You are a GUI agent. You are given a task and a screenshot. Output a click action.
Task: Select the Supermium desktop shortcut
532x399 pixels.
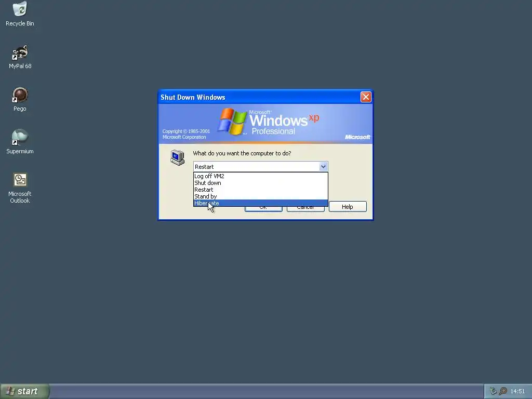[x=20, y=142]
